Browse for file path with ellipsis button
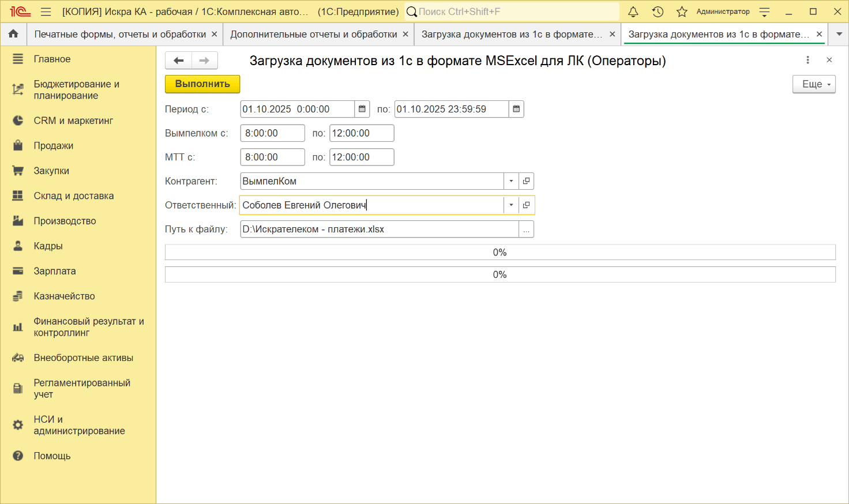849x504 pixels. pyautogui.click(x=526, y=230)
